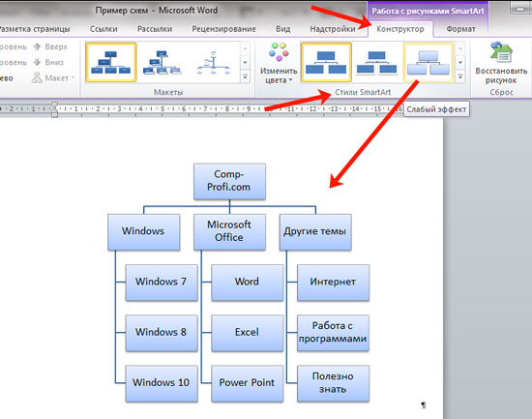532x419 pixels.
Task: Select the Windows 7 box
Action: coord(162,283)
